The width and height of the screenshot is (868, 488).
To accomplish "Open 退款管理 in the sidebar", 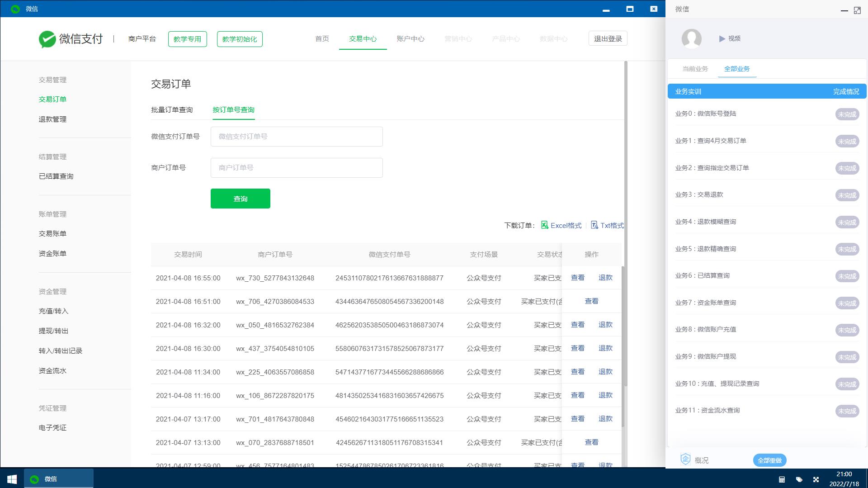I will pos(52,119).
